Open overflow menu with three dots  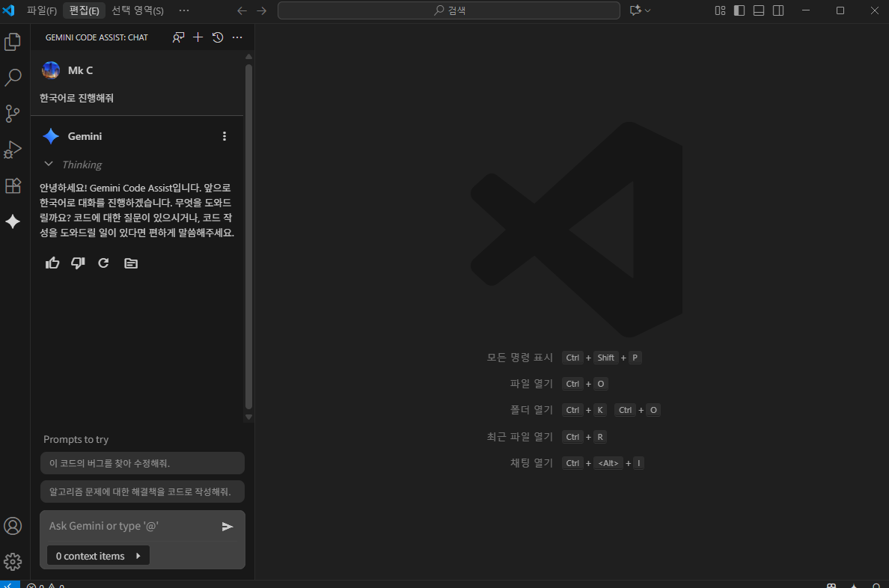tap(184, 10)
